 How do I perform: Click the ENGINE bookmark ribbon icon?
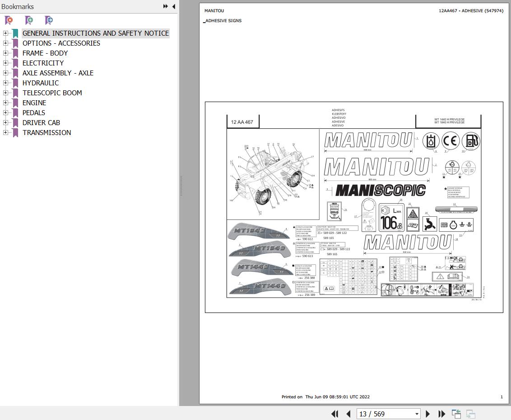tap(15, 103)
